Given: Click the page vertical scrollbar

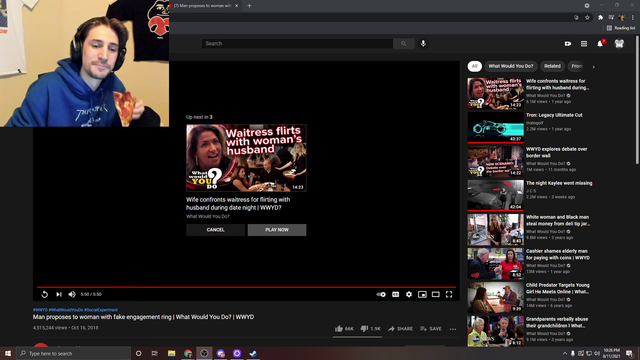Looking at the screenshot, I should point(638,100).
